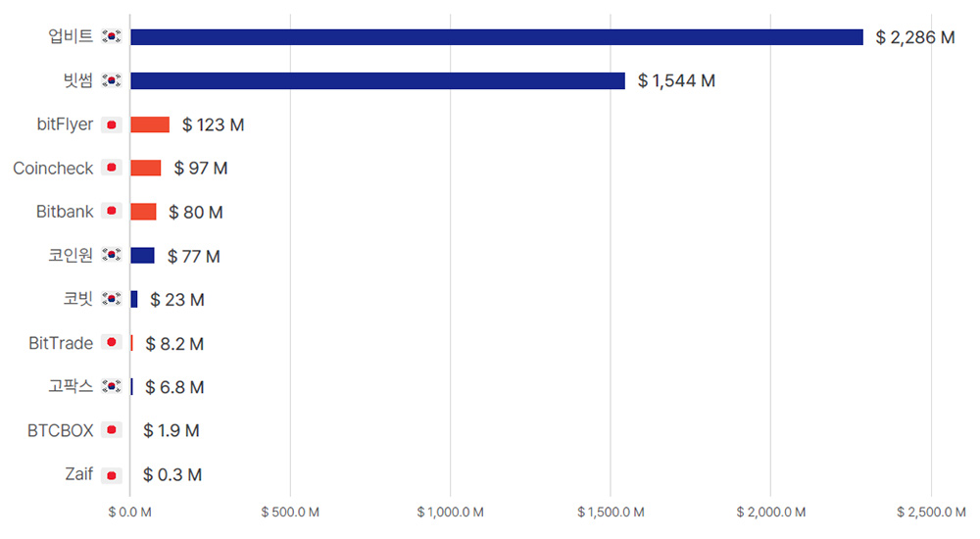Click the $ 23 M value label
This screenshot has width=980, height=539.
(x=176, y=300)
